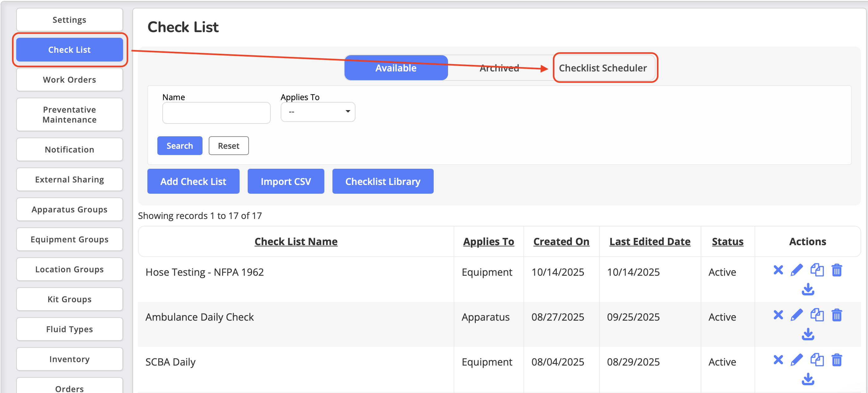Delete SCBA Daily with trash icon

[837, 360]
